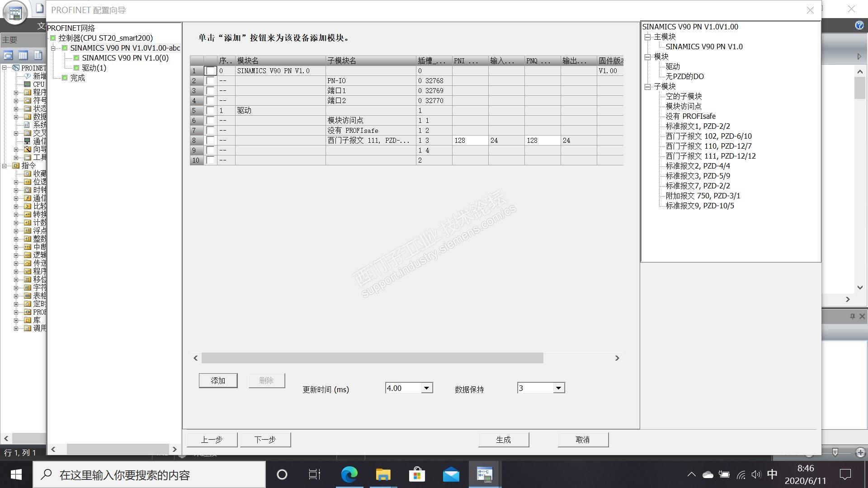Open the 更新时间 (ms) dropdown
Screen dimensions: 868x488
point(426,388)
